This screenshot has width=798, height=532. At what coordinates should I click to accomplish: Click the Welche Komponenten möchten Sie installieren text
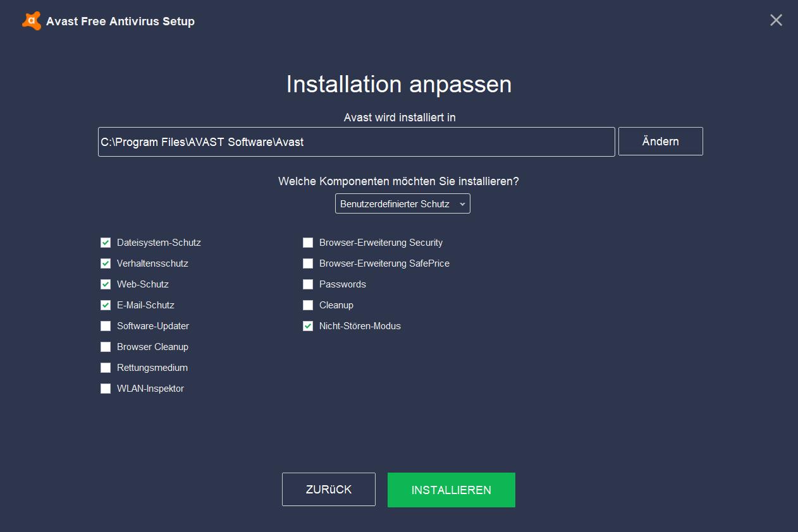[x=398, y=181]
